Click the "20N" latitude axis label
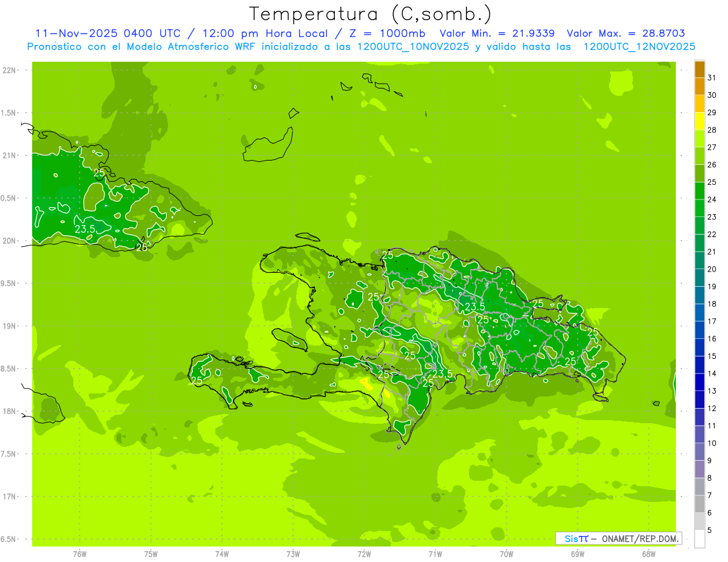This screenshot has height=562, width=728. 9,241
